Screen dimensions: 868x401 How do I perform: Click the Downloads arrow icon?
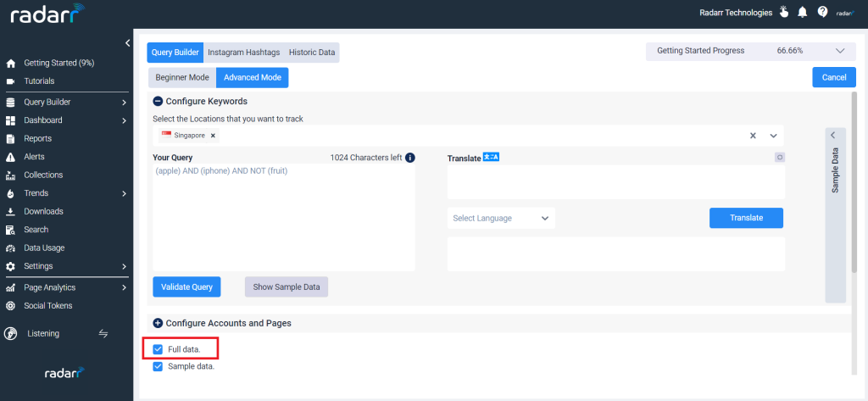tap(10, 212)
